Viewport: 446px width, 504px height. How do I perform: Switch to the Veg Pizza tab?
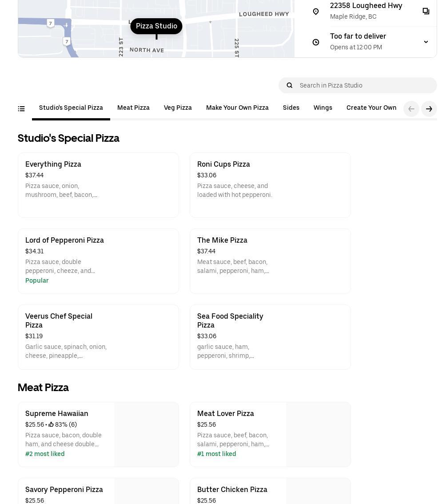pos(178,108)
